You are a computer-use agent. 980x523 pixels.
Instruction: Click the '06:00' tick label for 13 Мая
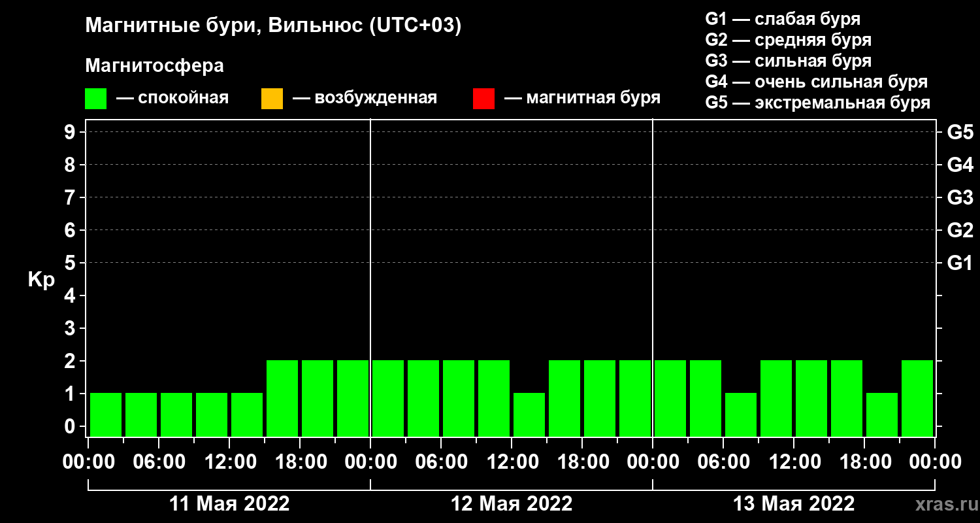(723, 462)
